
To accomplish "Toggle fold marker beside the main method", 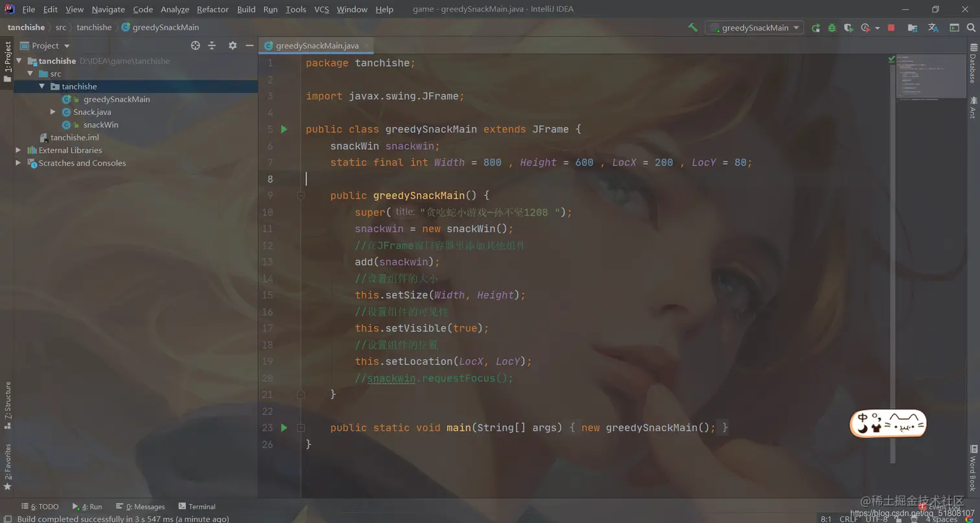I will click(301, 428).
